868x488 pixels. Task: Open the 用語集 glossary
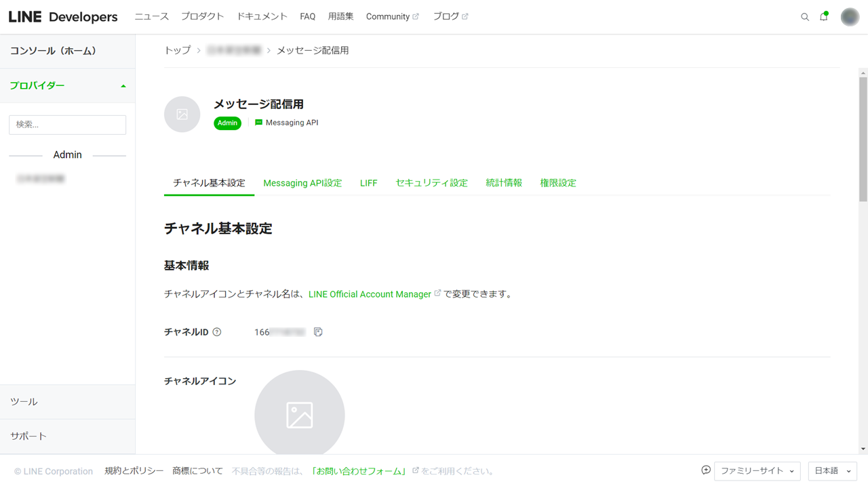340,16
